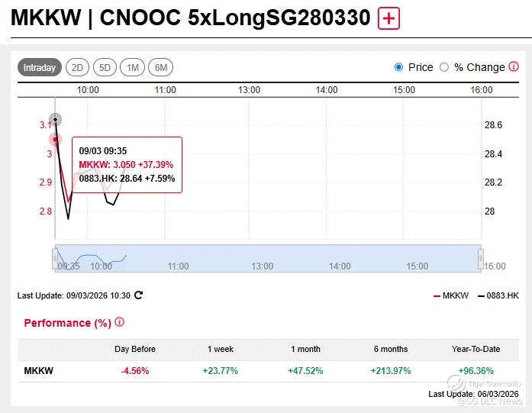Click info icon beside % Change
Viewport: 532px width, 413px height.
click(x=513, y=67)
